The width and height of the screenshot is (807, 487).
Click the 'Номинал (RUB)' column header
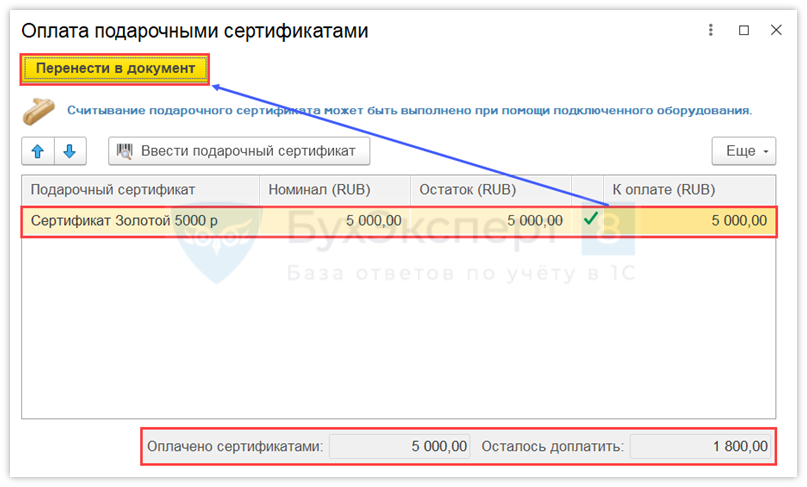point(335,190)
